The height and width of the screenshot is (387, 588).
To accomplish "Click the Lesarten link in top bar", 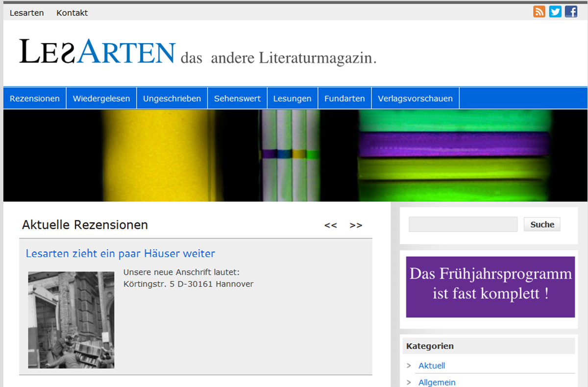I will pos(26,13).
